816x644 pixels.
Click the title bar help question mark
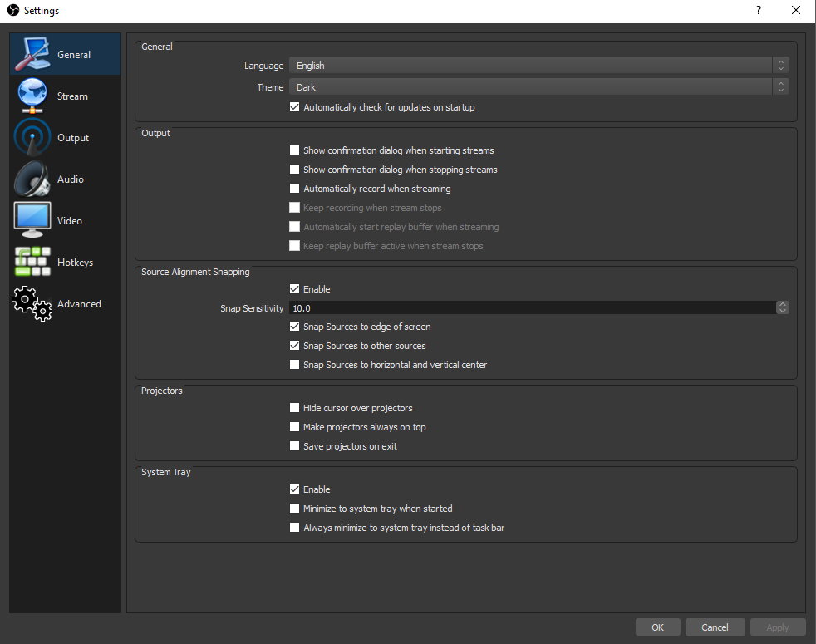[758, 11]
